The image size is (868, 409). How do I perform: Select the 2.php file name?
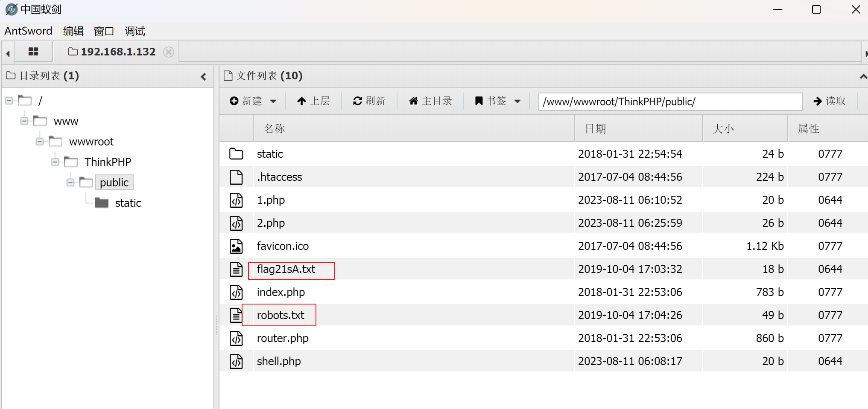[271, 223]
